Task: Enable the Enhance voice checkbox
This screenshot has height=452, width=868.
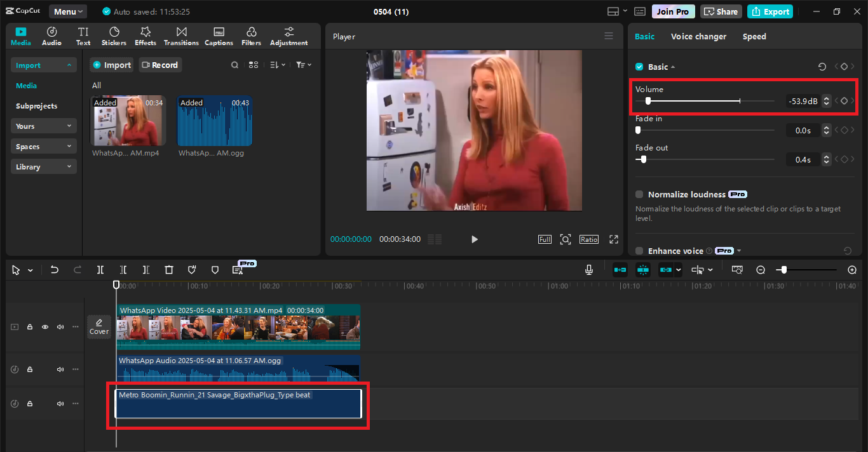Action: click(x=639, y=251)
